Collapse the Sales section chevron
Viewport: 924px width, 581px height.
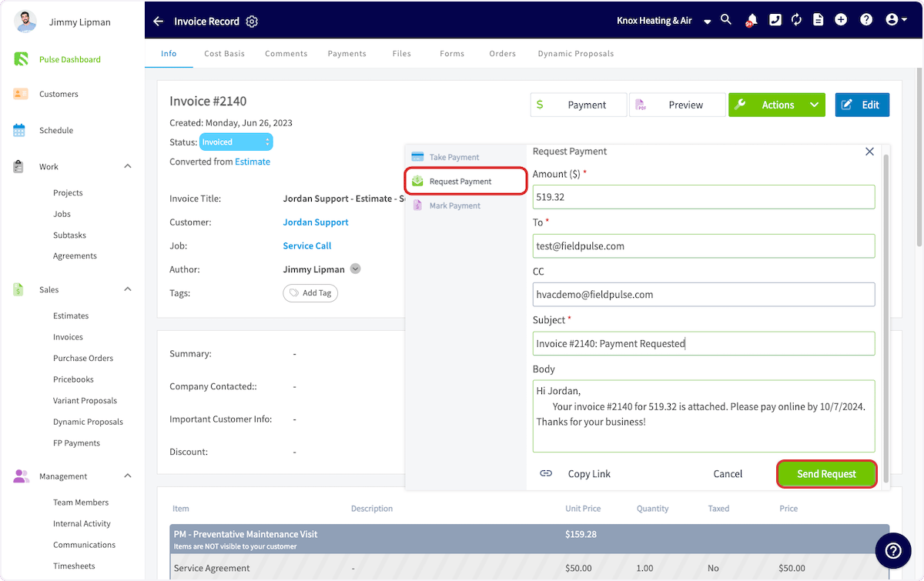click(x=128, y=289)
